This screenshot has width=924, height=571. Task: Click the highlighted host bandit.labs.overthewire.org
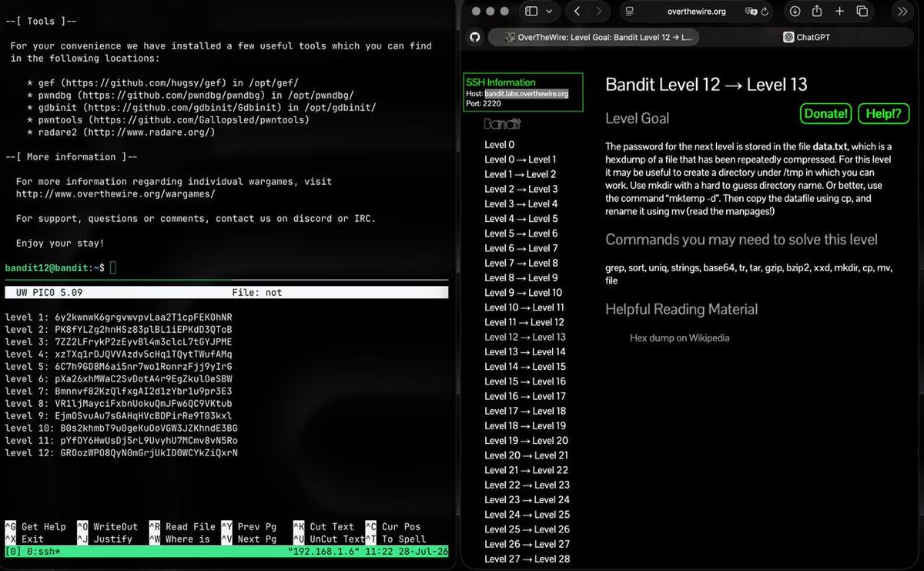[527, 93]
